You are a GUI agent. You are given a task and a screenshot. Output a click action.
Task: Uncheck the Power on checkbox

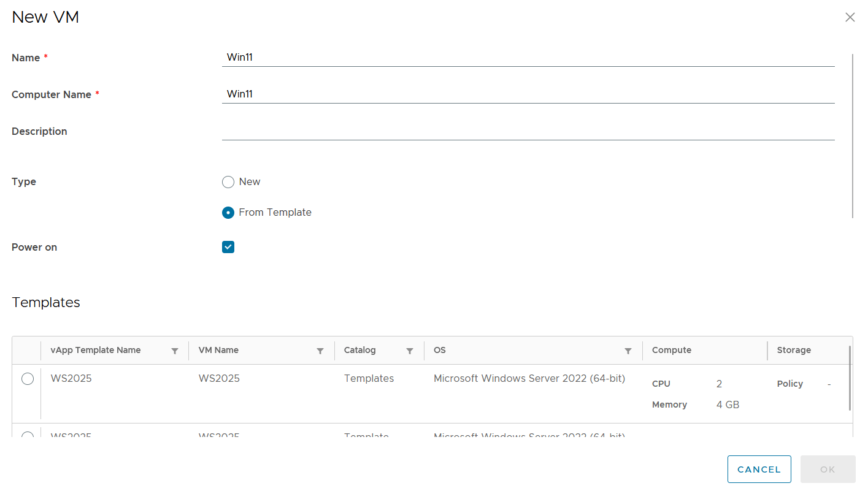pos(228,247)
